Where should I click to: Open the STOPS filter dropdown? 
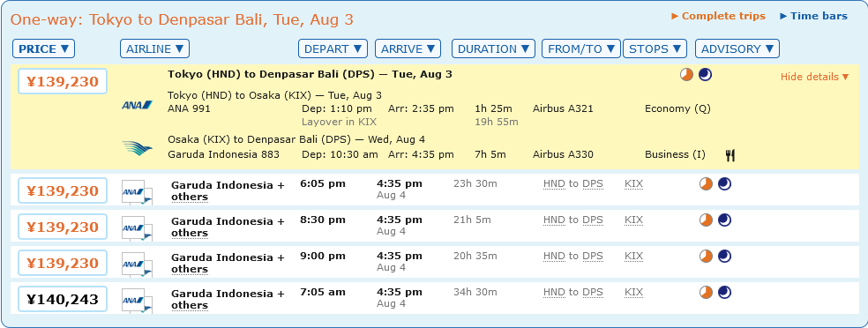point(655,48)
